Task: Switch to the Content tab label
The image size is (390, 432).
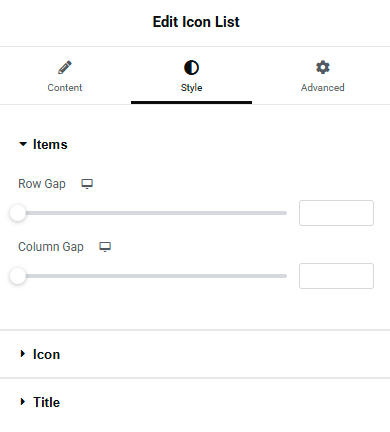Action: click(65, 88)
